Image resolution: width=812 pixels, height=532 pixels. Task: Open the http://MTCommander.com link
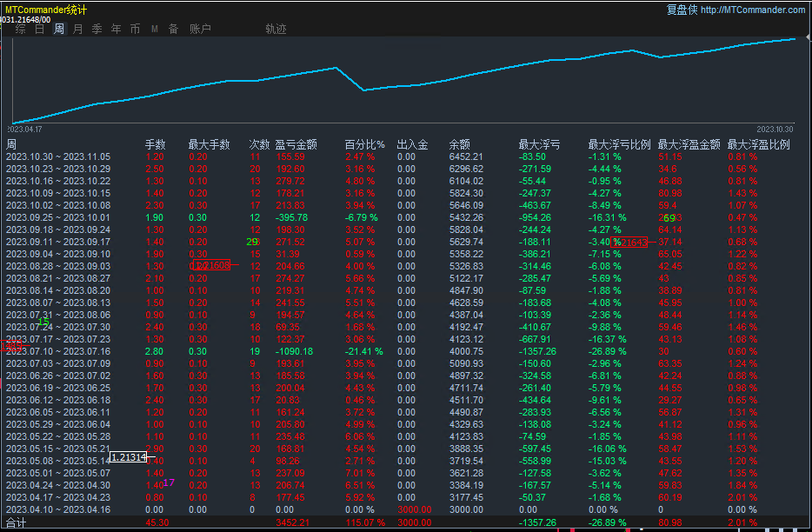(x=753, y=10)
